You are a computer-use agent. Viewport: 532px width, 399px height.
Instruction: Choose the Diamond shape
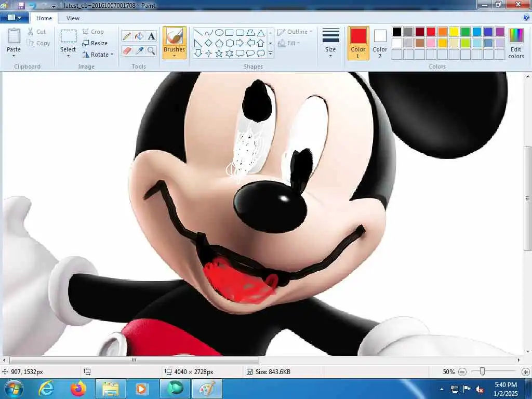(x=209, y=43)
